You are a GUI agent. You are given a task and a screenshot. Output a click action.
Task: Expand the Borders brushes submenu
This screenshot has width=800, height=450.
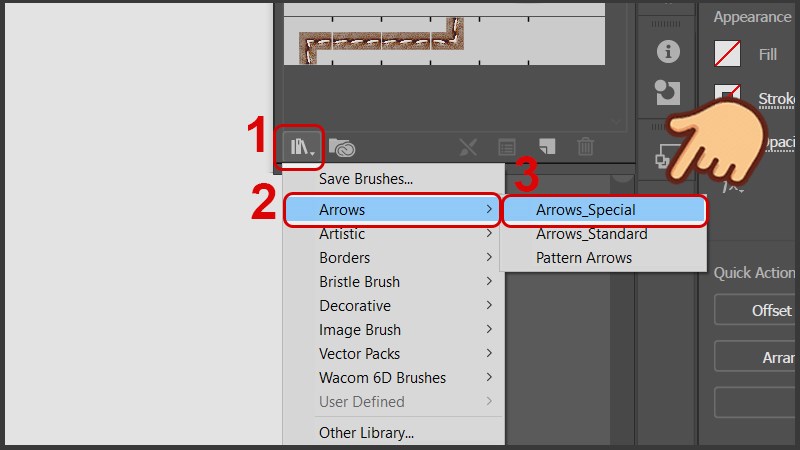(x=345, y=258)
